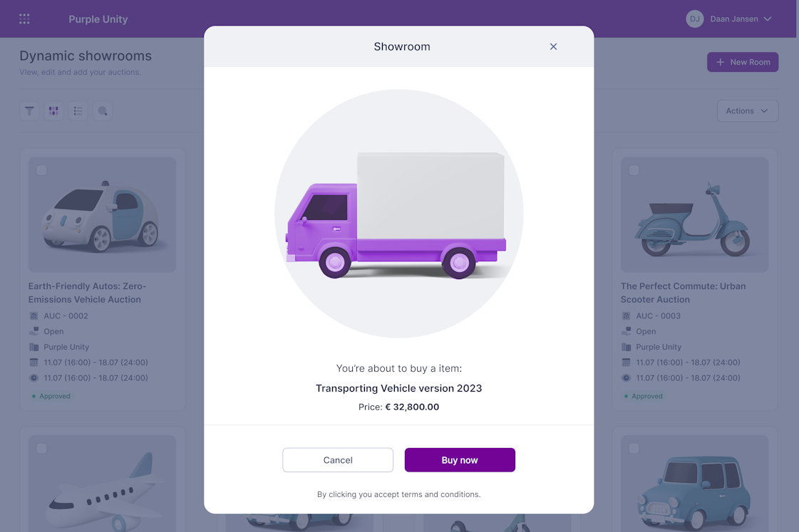
Task: Expand the Actions dropdown
Action: click(x=748, y=110)
